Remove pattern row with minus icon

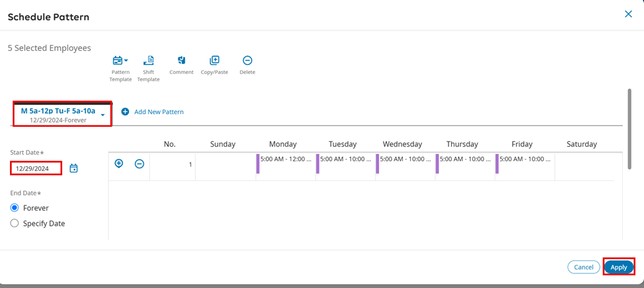click(139, 164)
